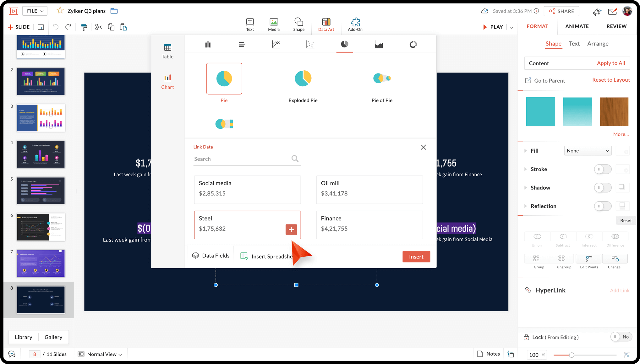Viewport: 640px width, 364px height.
Task: Cut selection with scissors icon
Action: click(99, 27)
